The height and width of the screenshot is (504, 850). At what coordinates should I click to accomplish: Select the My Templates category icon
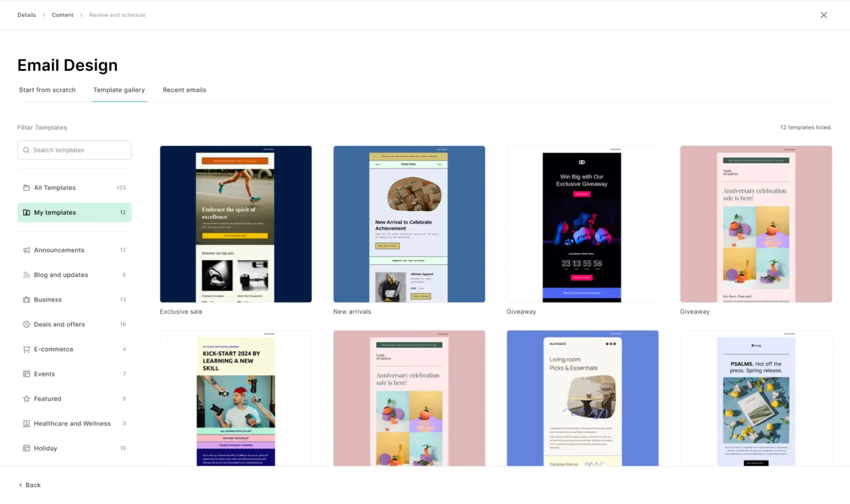tap(26, 212)
